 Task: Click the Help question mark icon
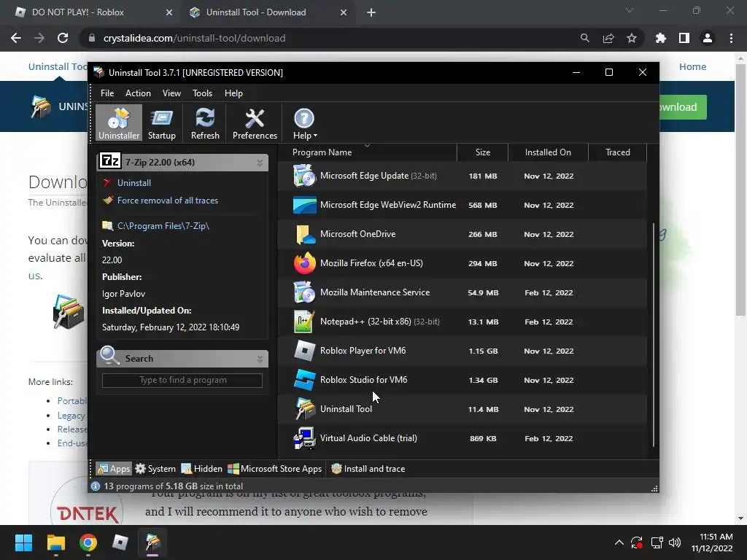click(304, 119)
